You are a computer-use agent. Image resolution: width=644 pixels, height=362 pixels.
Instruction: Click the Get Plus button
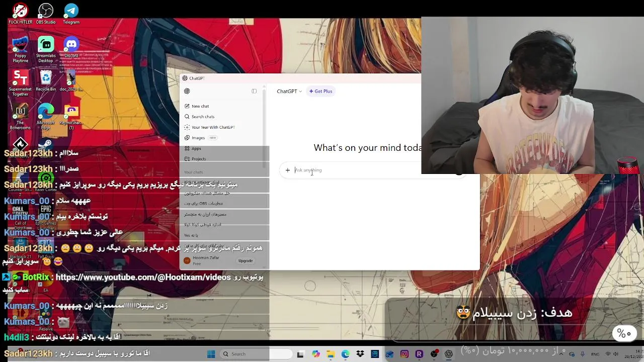320,92
